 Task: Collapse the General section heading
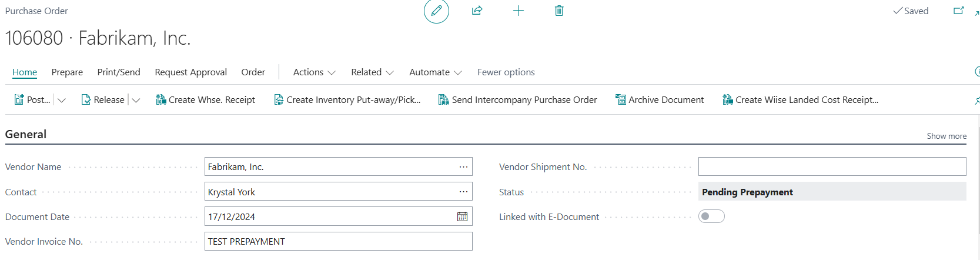tap(26, 134)
